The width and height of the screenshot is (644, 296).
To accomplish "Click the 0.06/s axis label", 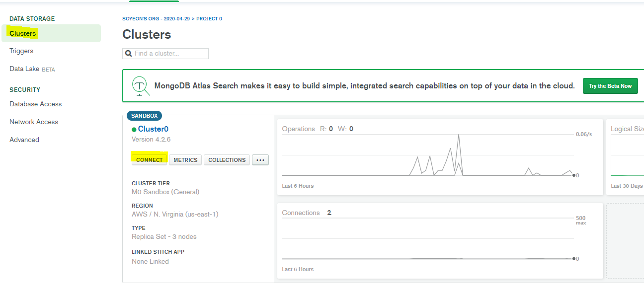I will pyautogui.click(x=584, y=135).
